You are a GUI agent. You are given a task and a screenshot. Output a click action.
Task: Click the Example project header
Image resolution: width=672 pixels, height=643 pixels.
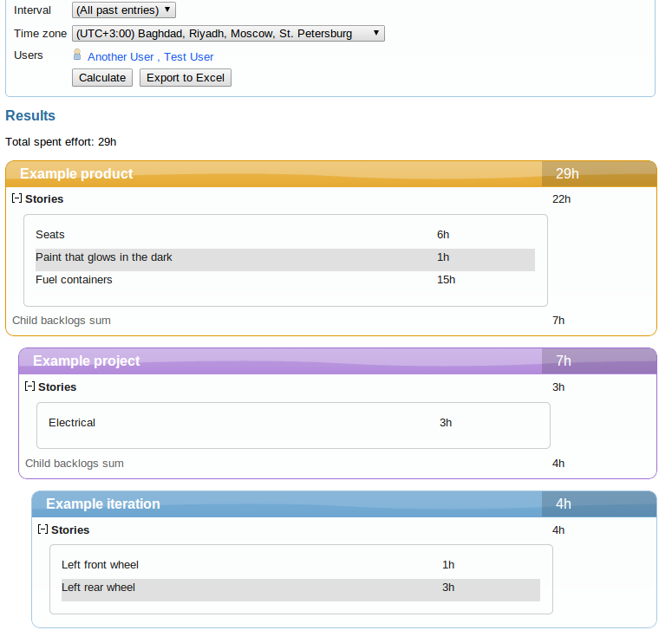87,361
